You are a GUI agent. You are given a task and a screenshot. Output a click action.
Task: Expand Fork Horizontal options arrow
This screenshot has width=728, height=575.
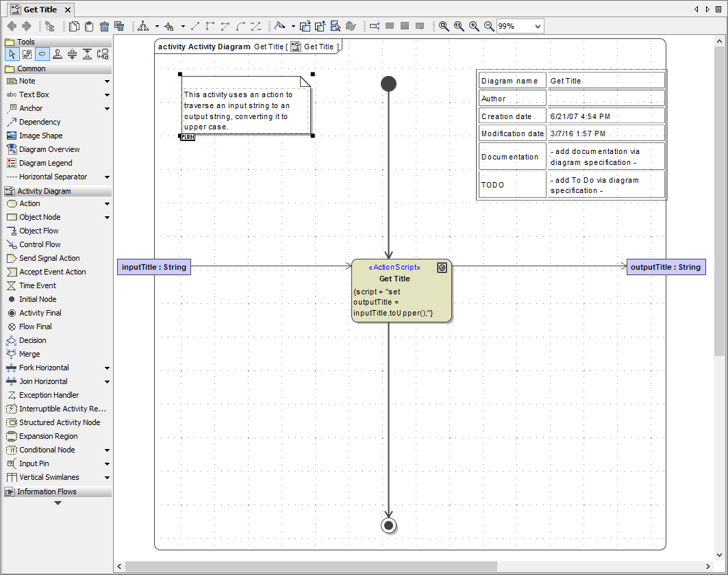(x=107, y=368)
